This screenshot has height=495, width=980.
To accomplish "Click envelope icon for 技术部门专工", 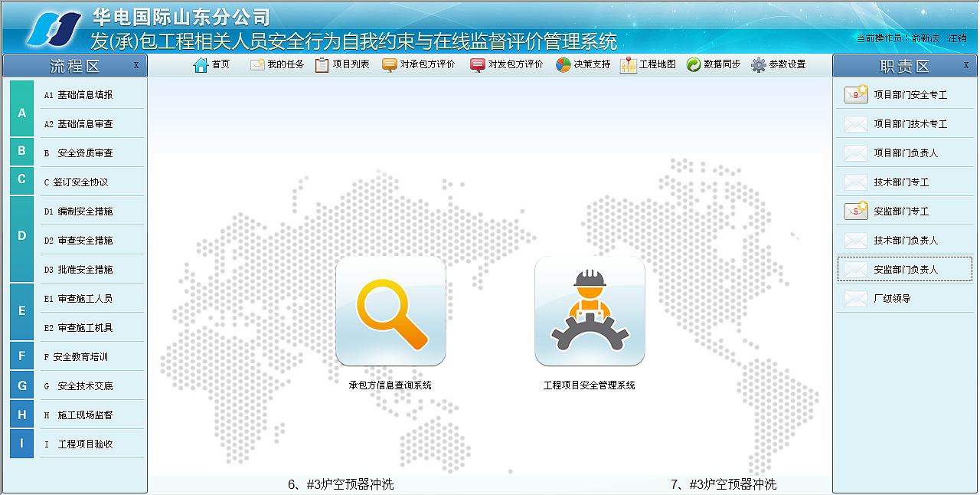I will pyautogui.click(x=856, y=182).
